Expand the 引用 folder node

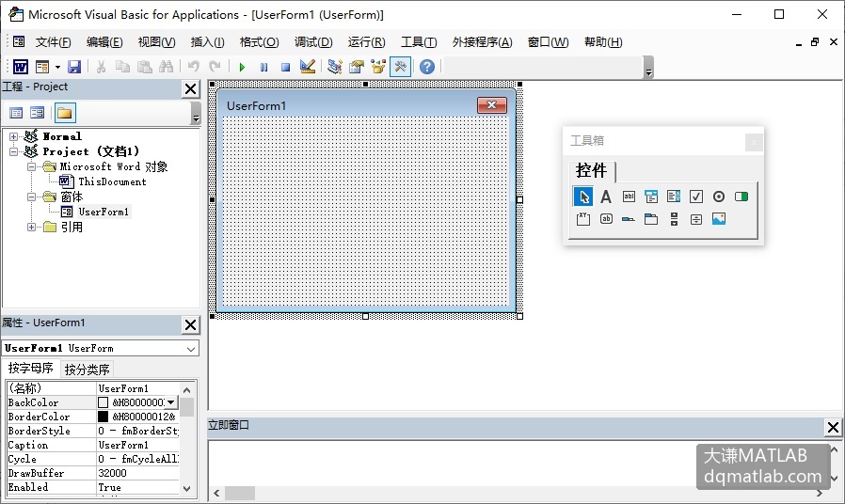pyautogui.click(x=32, y=228)
